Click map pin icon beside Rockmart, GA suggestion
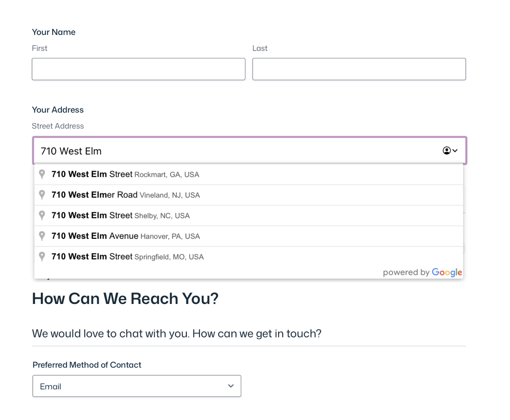This screenshot has width=510, height=420. (42, 175)
